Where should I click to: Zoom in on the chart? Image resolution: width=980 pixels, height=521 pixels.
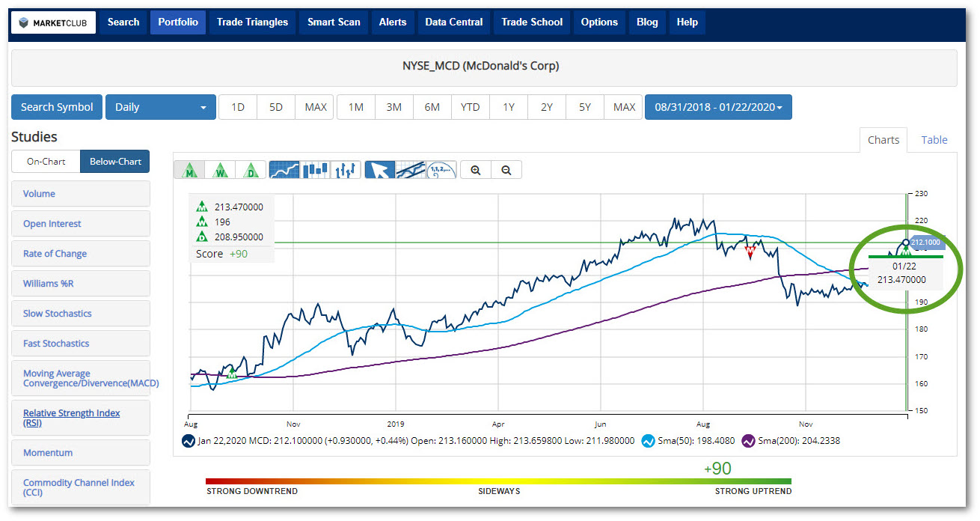point(476,170)
